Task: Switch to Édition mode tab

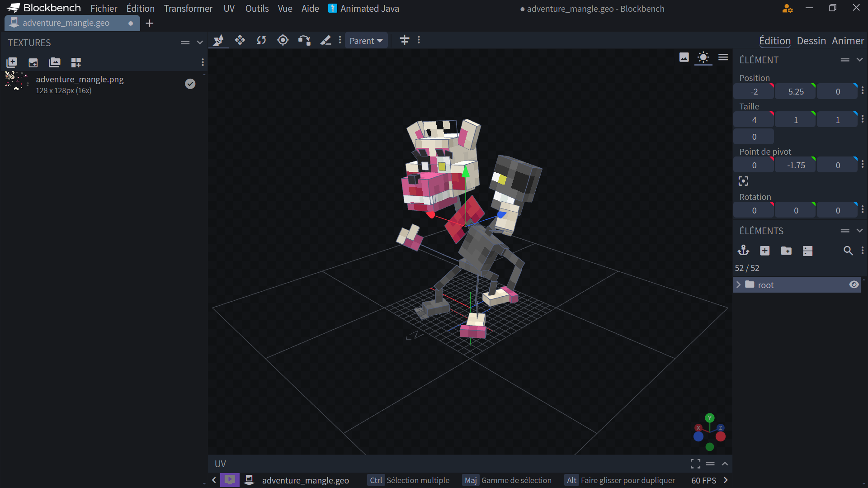Action: click(x=774, y=41)
